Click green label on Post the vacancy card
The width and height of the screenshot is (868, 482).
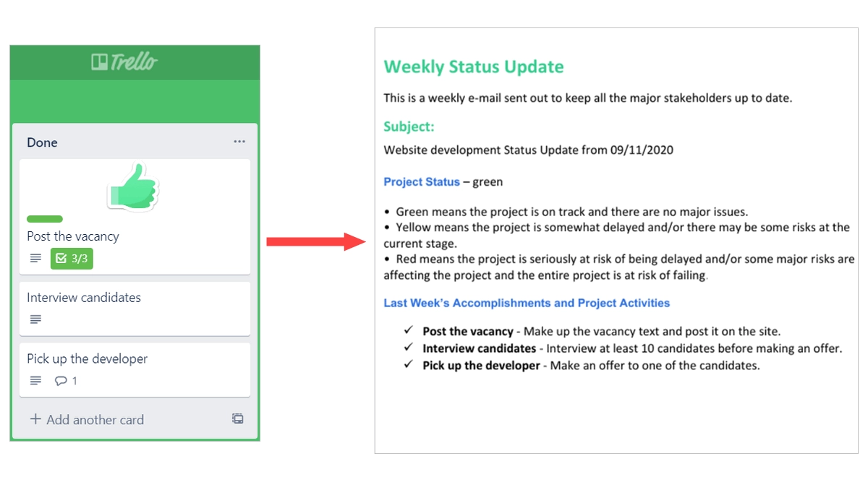tap(45, 219)
